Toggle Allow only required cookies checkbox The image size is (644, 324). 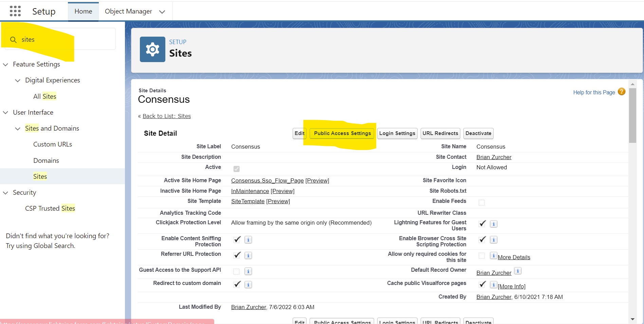[482, 256]
